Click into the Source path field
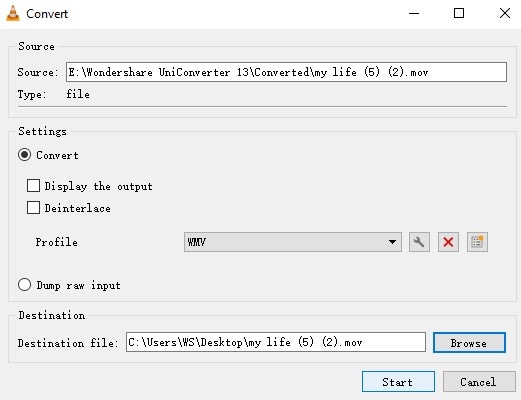 pyautogui.click(x=286, y=72)
